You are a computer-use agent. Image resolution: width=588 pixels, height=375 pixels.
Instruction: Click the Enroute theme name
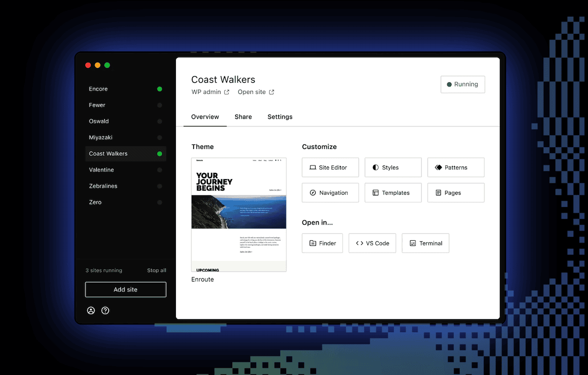[x=202, y=280]
